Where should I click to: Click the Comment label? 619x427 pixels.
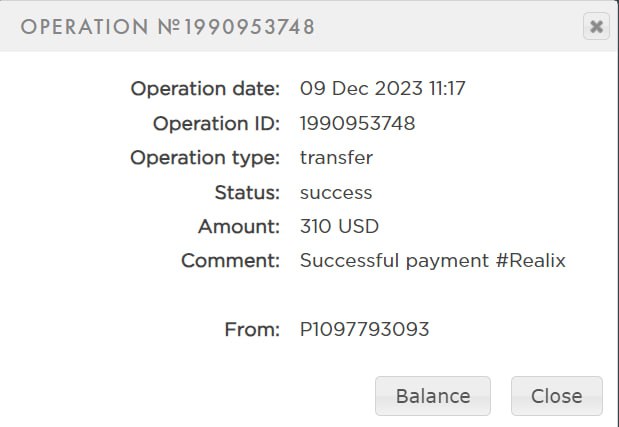click(230, 260)
